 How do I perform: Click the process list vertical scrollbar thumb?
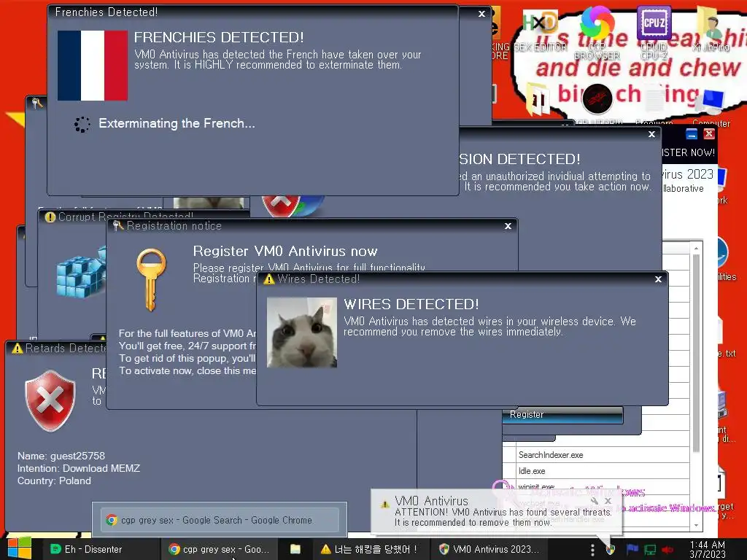point(696,354)
